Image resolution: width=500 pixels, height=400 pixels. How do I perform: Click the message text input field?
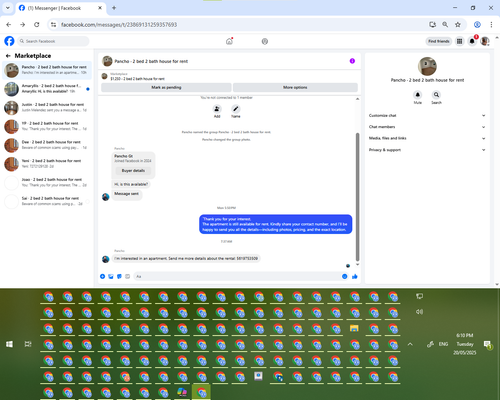[x=237, y=276]
